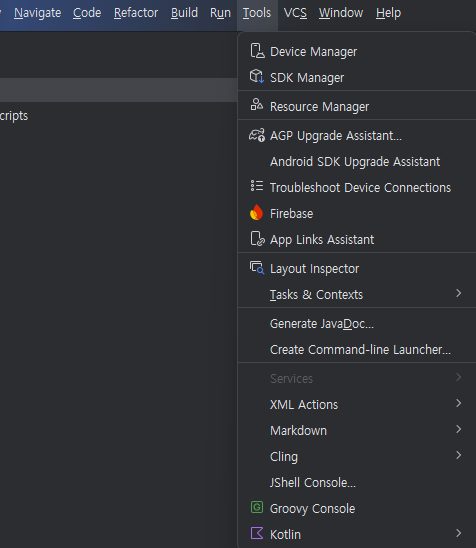Viewport: 476px width, 548px height.
Task: Expand the Tasks & Contexts submenu arrow
Action: pyautogui.click(x=459, y=293)
